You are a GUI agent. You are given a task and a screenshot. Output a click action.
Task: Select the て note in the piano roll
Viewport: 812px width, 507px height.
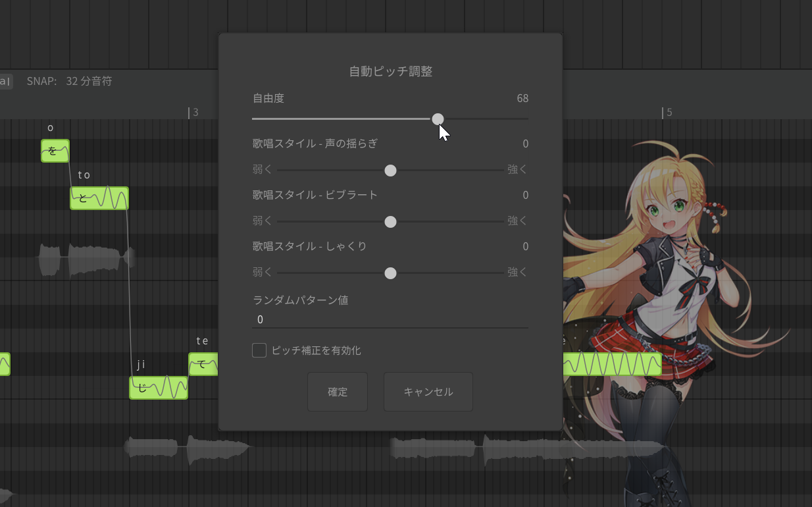point(203,364)
